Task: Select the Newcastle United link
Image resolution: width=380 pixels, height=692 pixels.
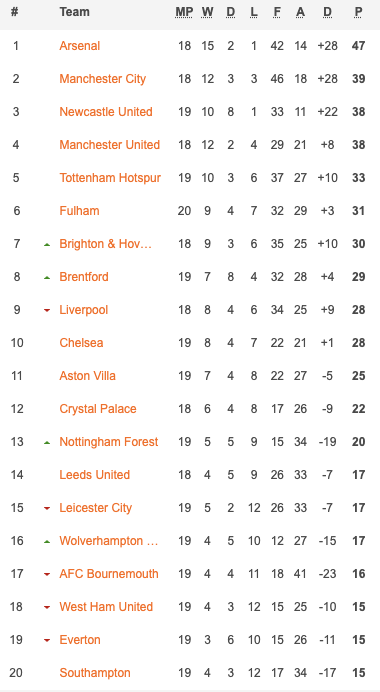Action: click(106, 112)
